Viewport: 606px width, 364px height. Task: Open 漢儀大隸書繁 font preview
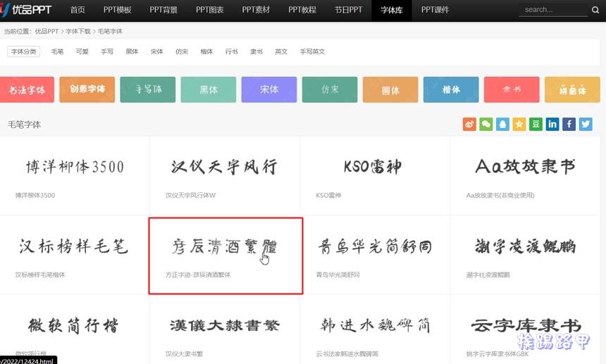[x=225, y=325]
